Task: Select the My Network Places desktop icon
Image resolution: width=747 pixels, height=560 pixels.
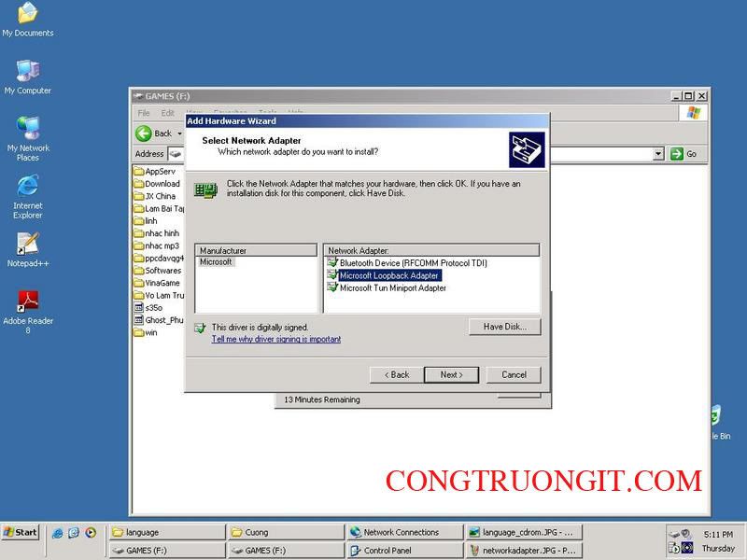Action: coord(28,138)
